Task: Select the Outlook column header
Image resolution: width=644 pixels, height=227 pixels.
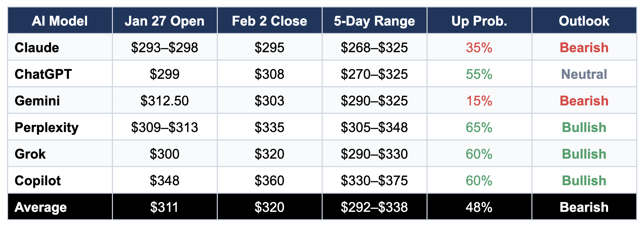Action: click(x=584, y=21)
